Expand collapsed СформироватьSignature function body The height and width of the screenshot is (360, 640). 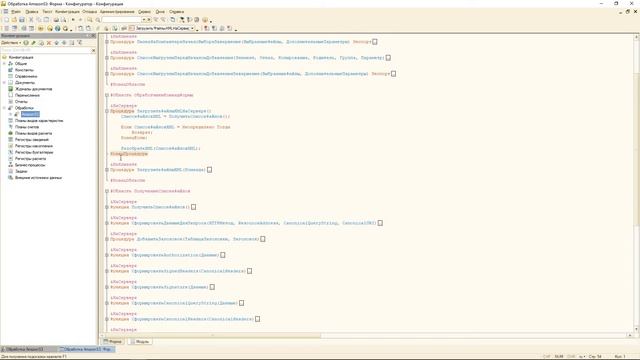click(212, 287)
